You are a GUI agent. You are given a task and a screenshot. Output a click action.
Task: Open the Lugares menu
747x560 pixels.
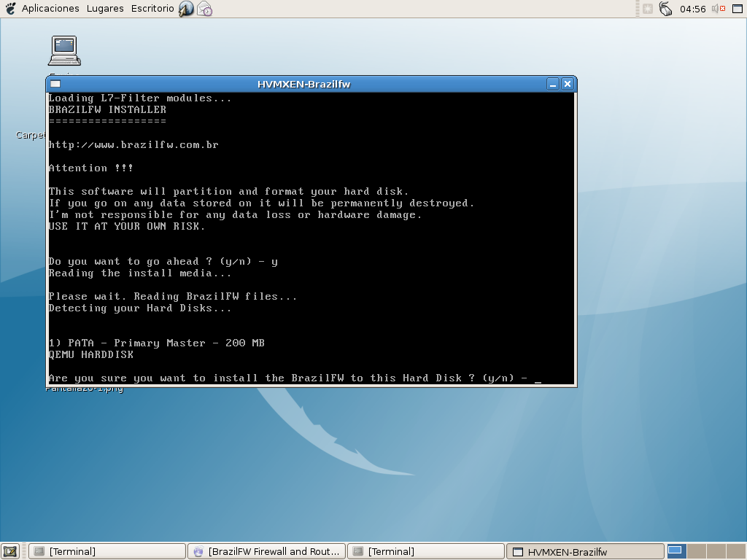coord(104,9)
